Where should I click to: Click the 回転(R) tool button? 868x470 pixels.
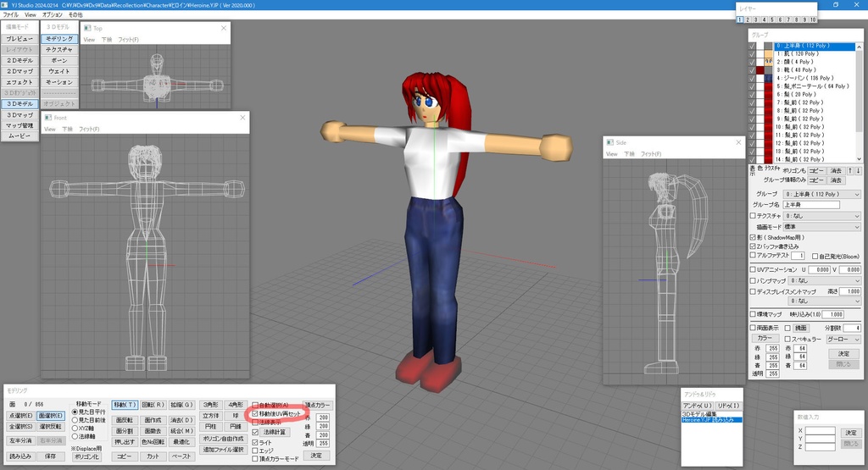click(153, 405)
